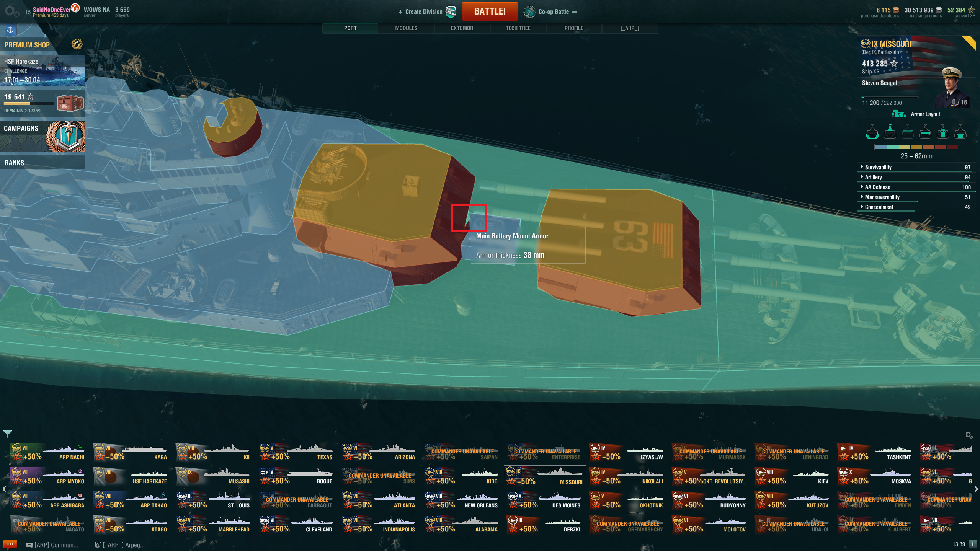The height and width of the screenshot is (551, 980).
Task: Open the [ARP] Community chat channel
Action: (x=52, y=545)
